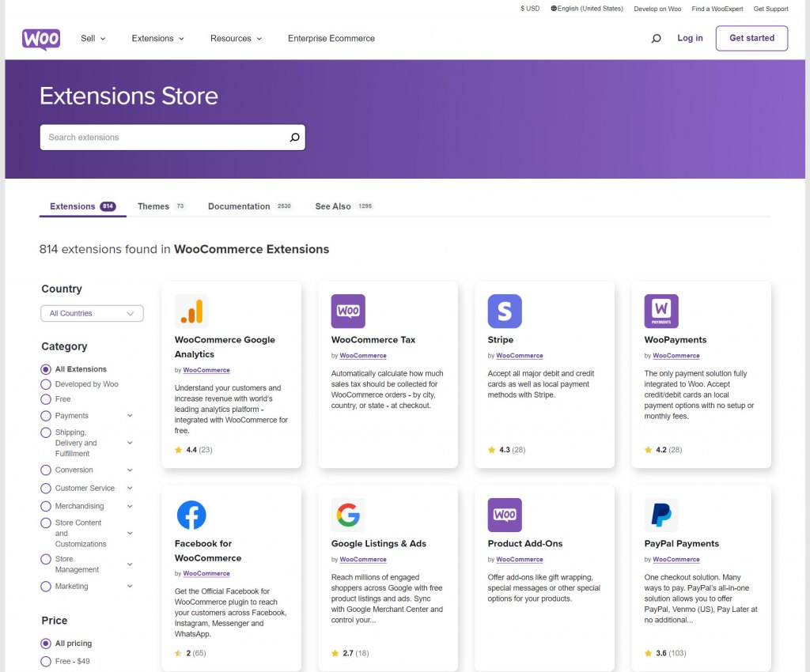The height and width of the screenshot is (672, 810).
Task: Open the Google Listings & Ads G icon
Action: coord(348,515)
